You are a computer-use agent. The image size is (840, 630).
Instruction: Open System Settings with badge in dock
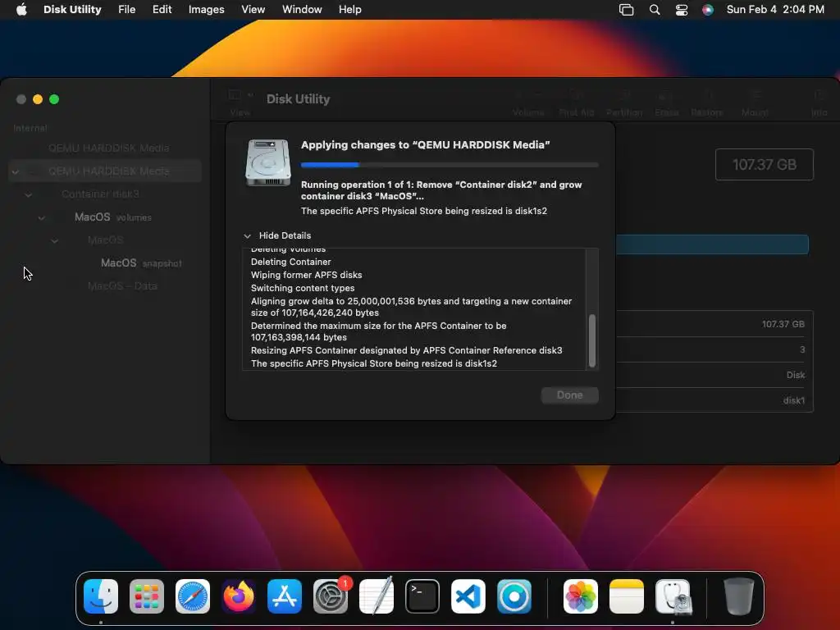click(x=331, y=596)
